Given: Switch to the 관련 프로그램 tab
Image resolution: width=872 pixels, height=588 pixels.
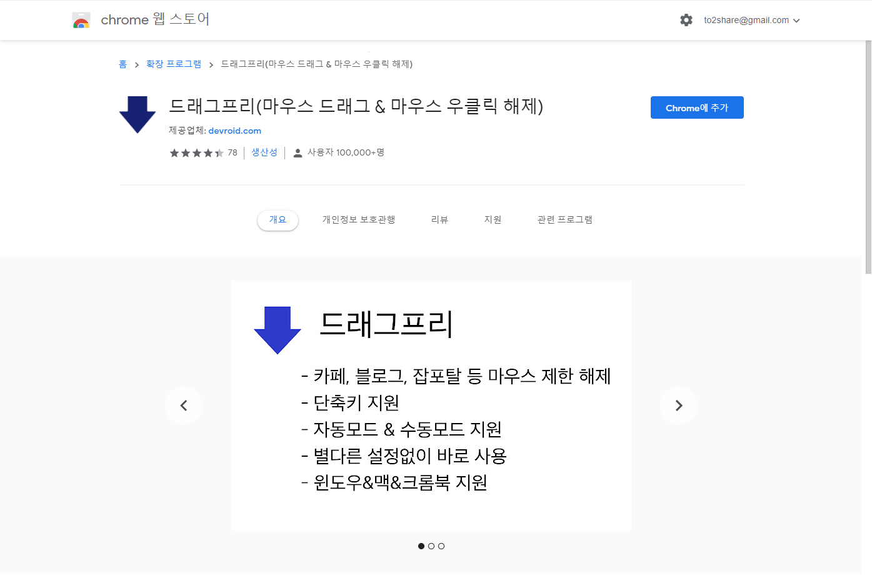Looking at the screenshot, I should (565, 220).
